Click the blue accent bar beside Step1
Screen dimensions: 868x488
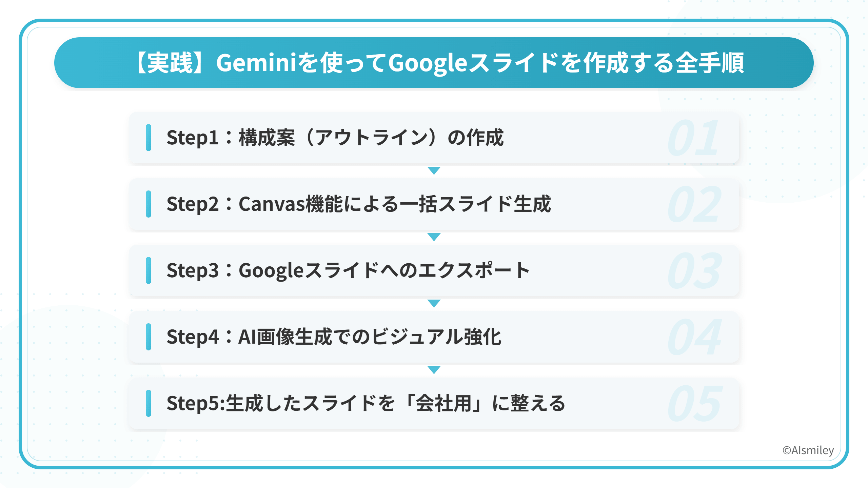(149, 138)
